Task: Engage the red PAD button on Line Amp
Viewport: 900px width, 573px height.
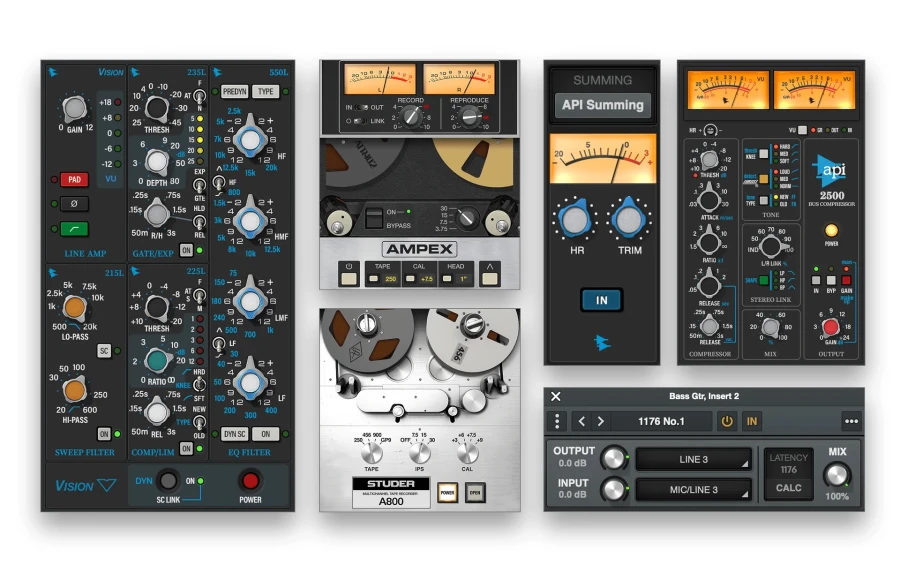Action: coord(75,179)
